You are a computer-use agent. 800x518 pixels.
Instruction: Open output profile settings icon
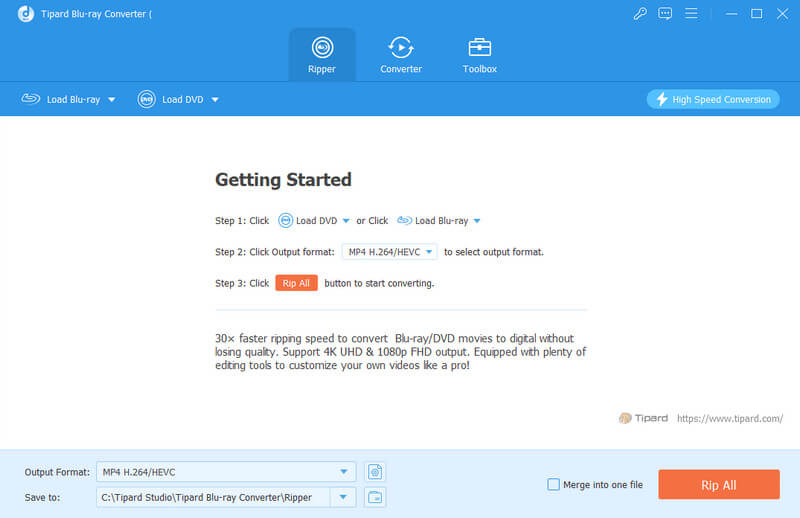pyautogui.click(x=375, y=472)
